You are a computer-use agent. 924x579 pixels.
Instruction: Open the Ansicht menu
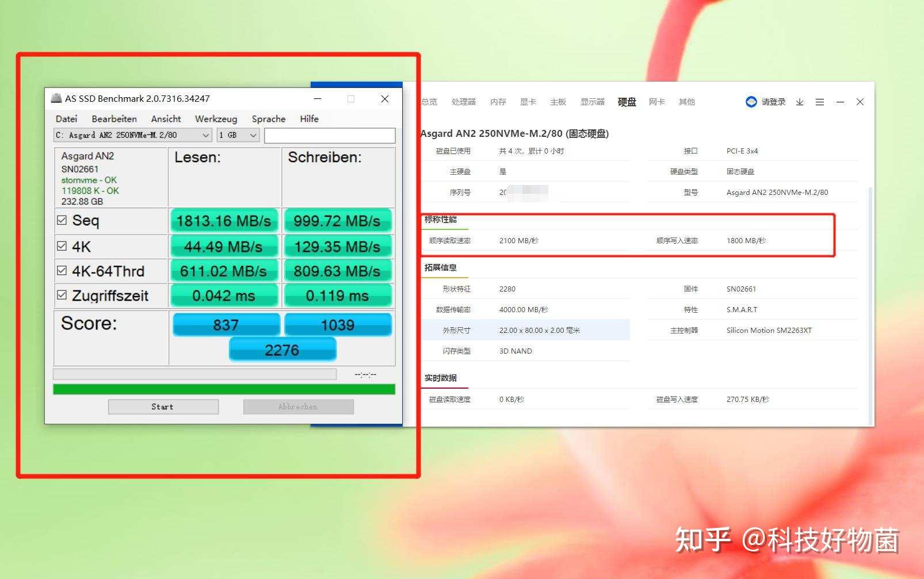[166, 119]
